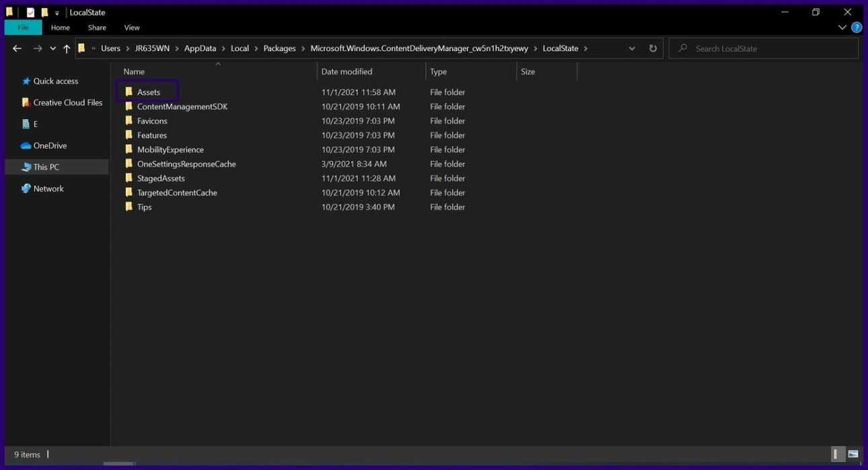The height and width of the screenshot is (470, 868).
Task: Click the horizontal scrollbar in navigation pane
Action: coord(118,463)
